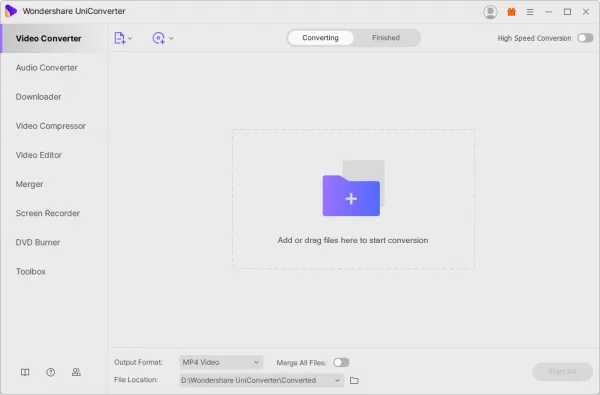Open Screen Recorder from sidebar
The image size is (600, 395).
(x=47, y=213)
